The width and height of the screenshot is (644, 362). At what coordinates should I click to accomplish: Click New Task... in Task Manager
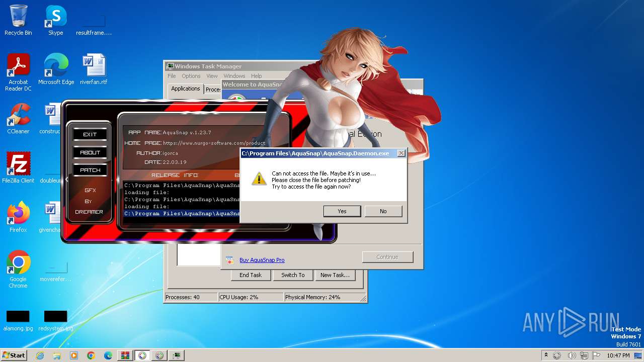point(335,275)
